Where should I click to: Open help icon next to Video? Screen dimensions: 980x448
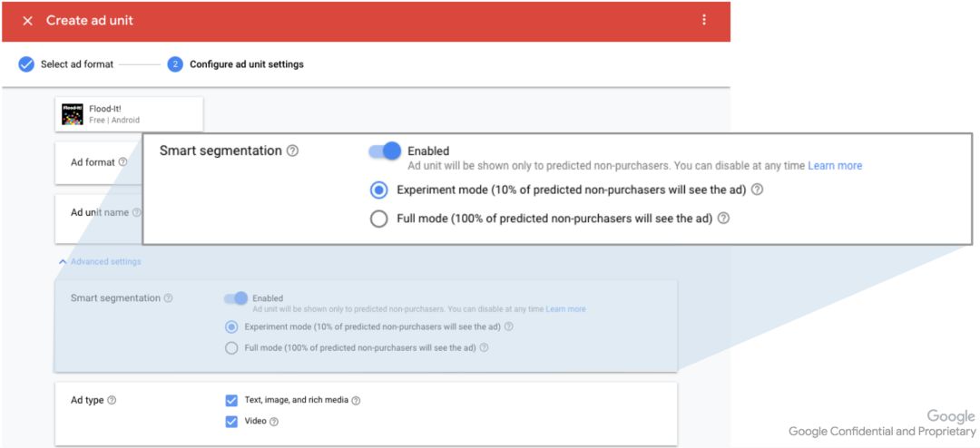point(274,422)
